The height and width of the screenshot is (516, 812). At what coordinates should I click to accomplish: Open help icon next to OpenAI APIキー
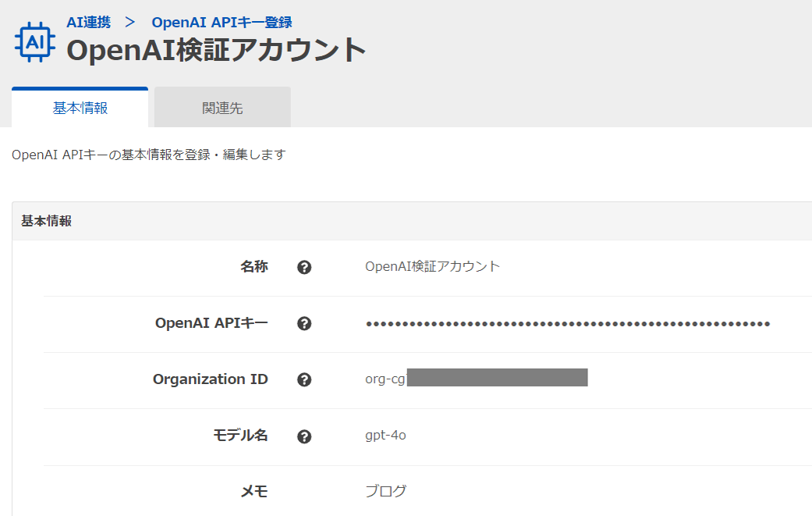(x=304, y=324)
